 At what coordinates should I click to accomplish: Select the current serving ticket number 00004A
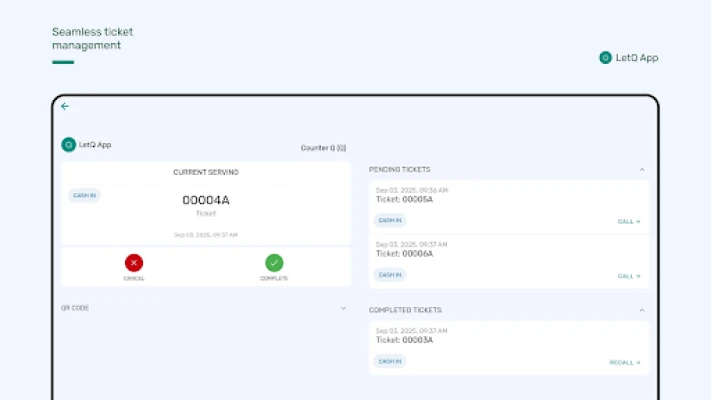(x=206, y=200)
